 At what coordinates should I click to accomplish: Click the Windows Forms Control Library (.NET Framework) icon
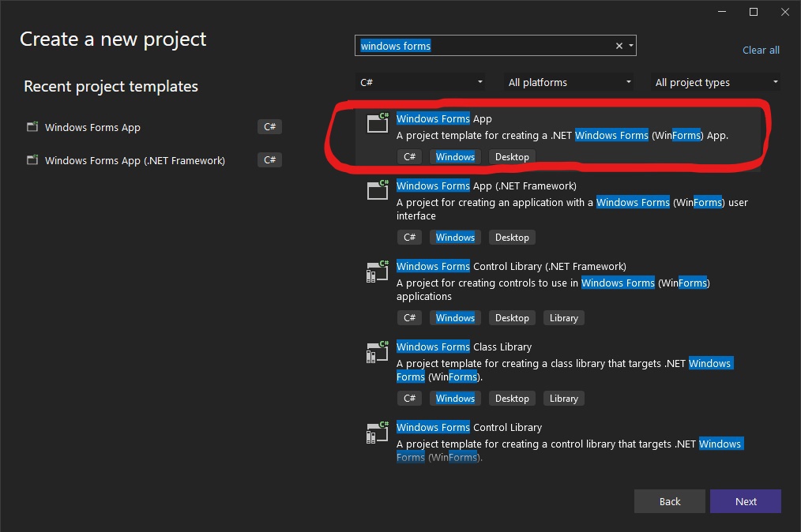[378, 271]
